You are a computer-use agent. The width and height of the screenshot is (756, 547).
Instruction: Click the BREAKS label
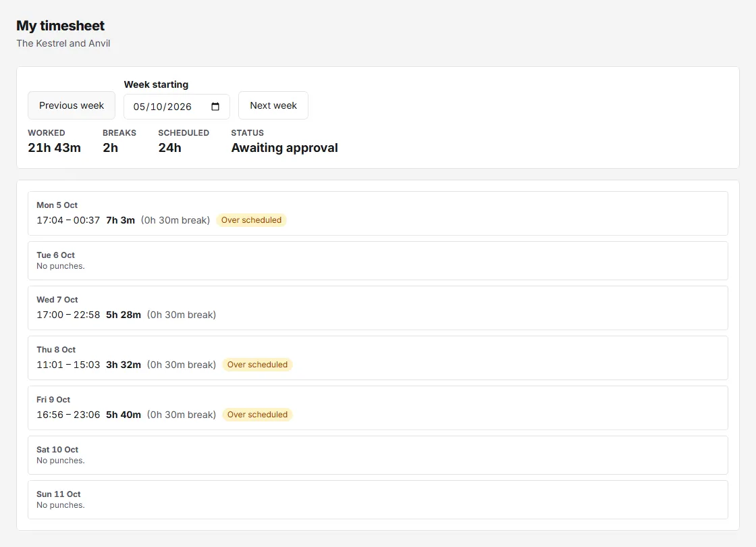pyautogui.click(x=119, y=132)
